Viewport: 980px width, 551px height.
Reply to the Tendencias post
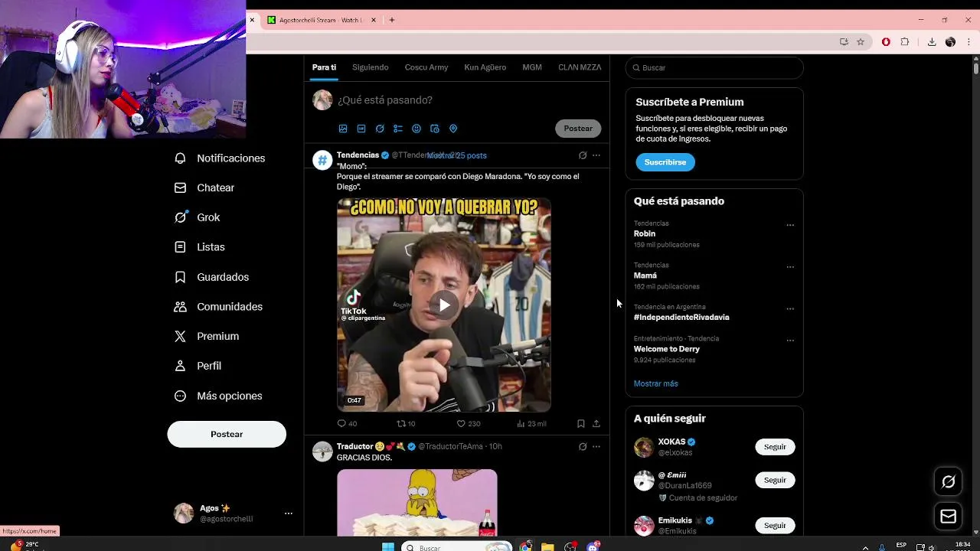tap(347, 424)
